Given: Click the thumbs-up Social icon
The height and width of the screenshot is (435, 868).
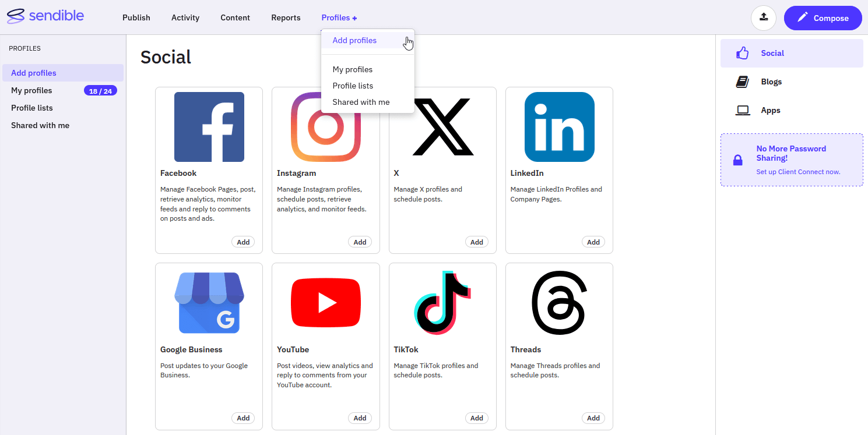Looking at the screenshot, I should (x=742, y=53).
